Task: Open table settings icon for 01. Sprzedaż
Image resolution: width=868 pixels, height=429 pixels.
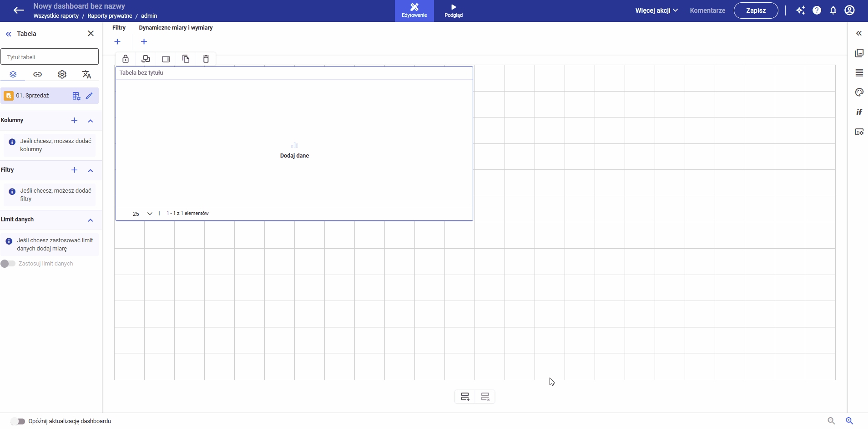Action: tap(76, 96)
